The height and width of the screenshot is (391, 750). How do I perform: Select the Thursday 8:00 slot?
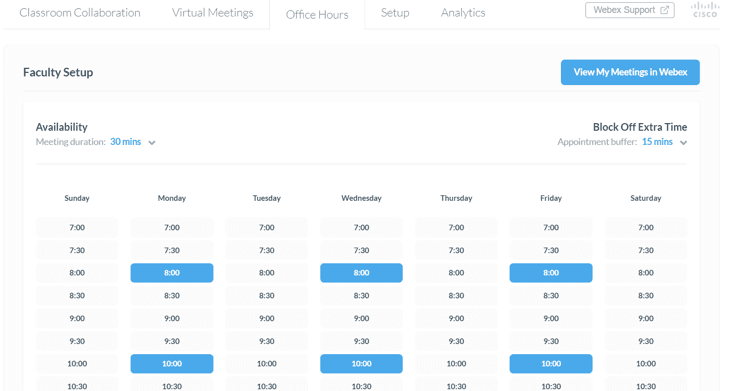coord(456,273)
